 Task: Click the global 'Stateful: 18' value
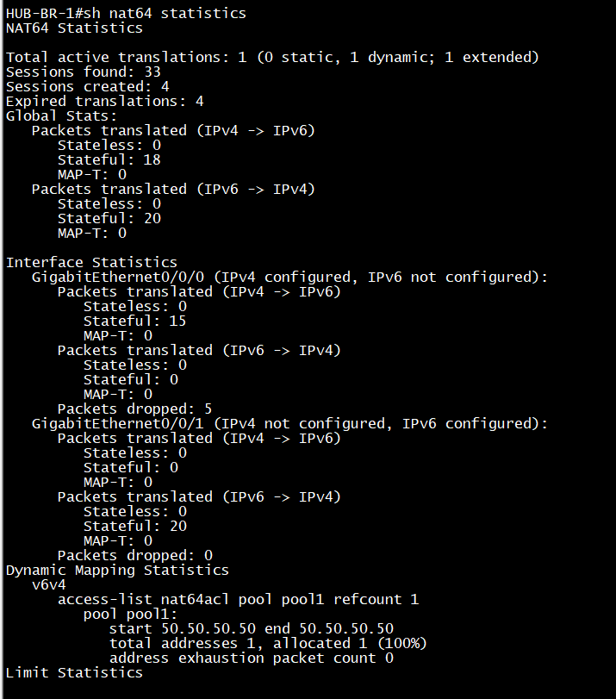109,159
